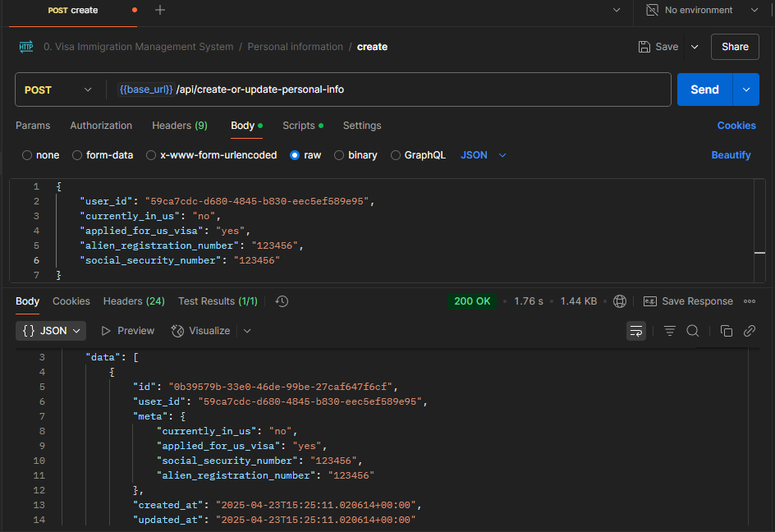View the Test Results (1/1) tab
Screen dimensions: 775x532
(218, 301)
